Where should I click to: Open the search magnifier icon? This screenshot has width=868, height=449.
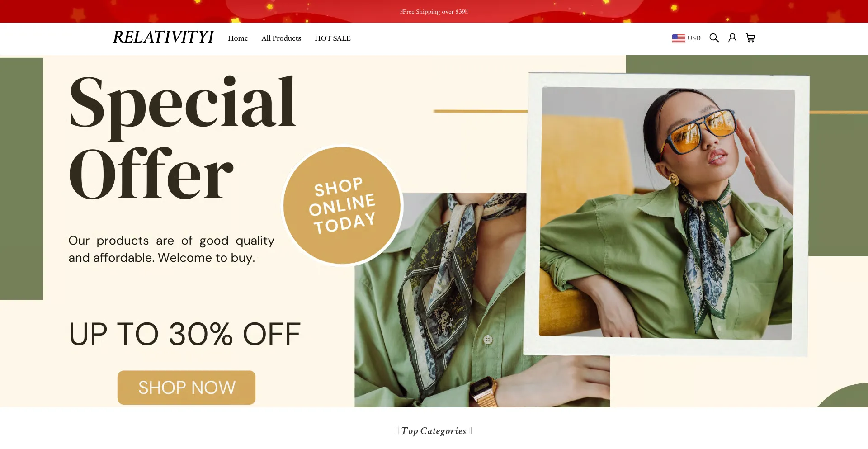tap(714, 38)
